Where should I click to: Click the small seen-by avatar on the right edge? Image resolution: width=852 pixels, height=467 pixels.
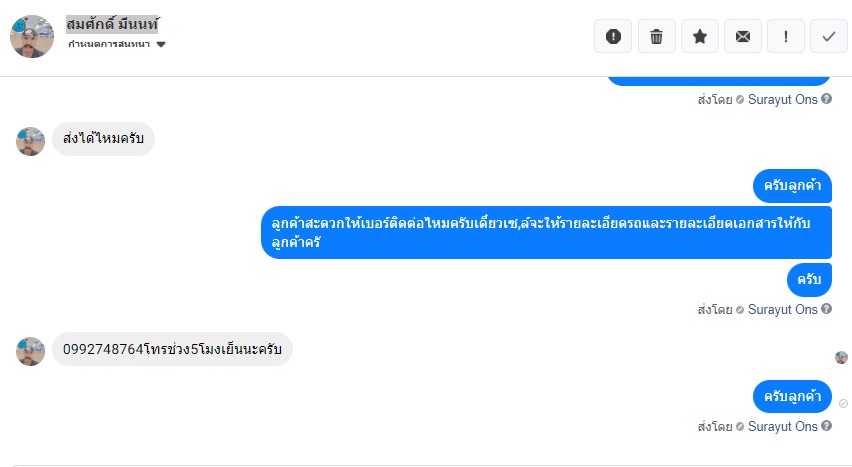841,357
